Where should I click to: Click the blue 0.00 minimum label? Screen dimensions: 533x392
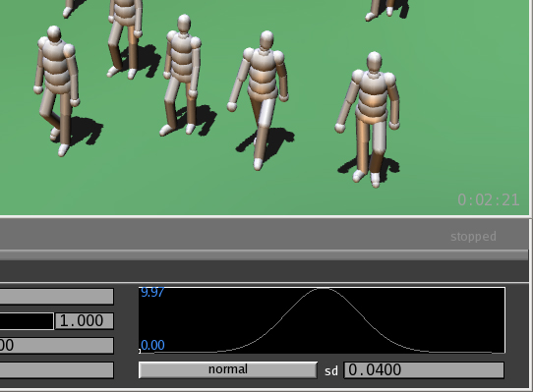152,346
